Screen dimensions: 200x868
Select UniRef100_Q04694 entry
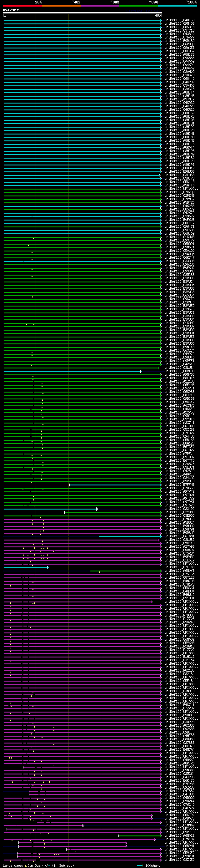pyautogui.click(x=179, y=65)
